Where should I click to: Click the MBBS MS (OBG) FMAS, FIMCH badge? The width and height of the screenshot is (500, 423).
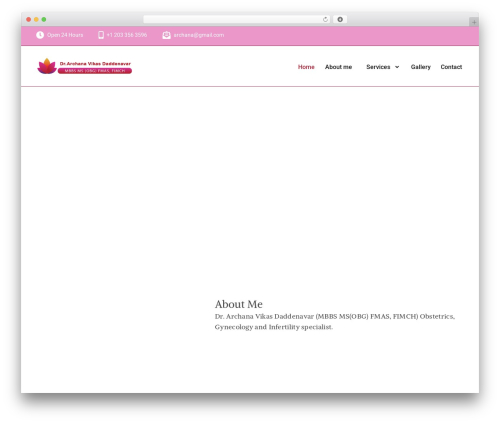(x=95, y=71)
